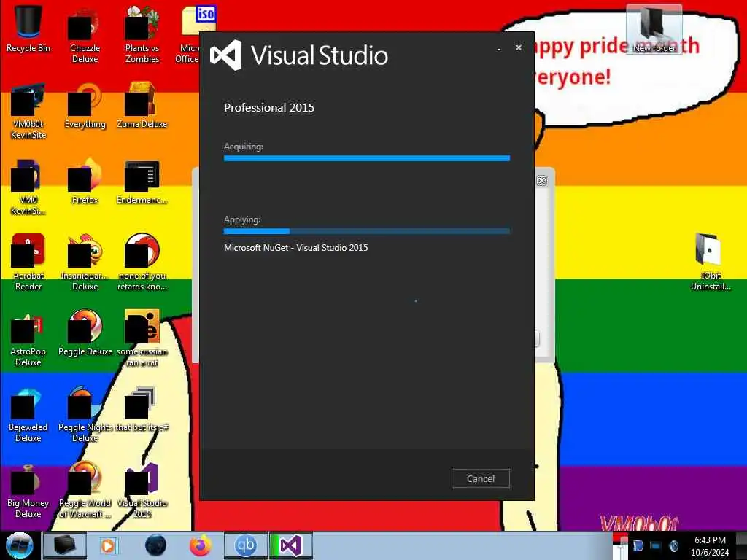Select the 'some russian ran a rat' icon
This screenshot has width=747, height=560.
(x=142, y=338)
